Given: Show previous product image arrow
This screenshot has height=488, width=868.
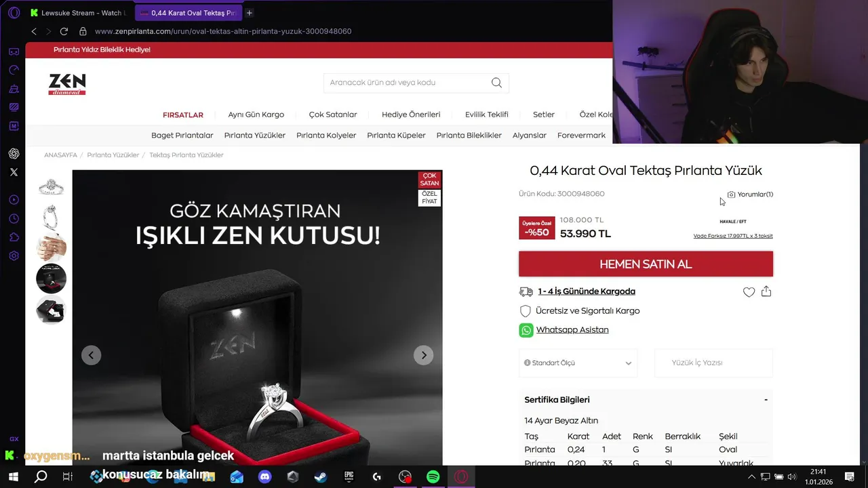Looking at the screenshot, I should click(x=92, y=355).
